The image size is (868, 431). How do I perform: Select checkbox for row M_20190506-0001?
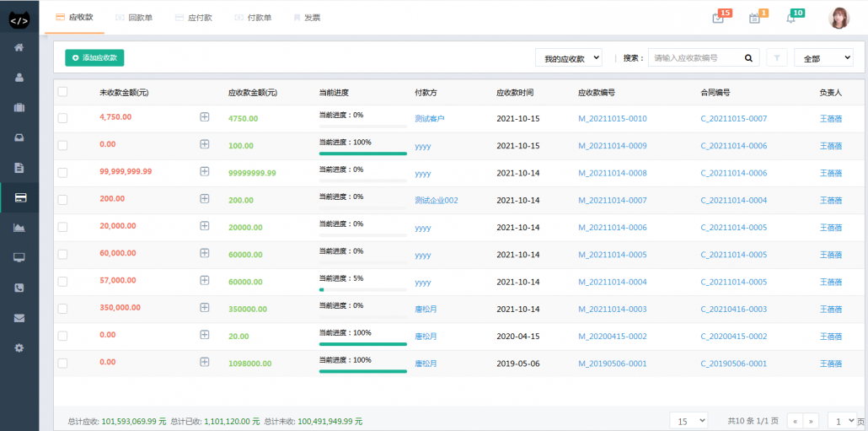[x=62, y=364]
